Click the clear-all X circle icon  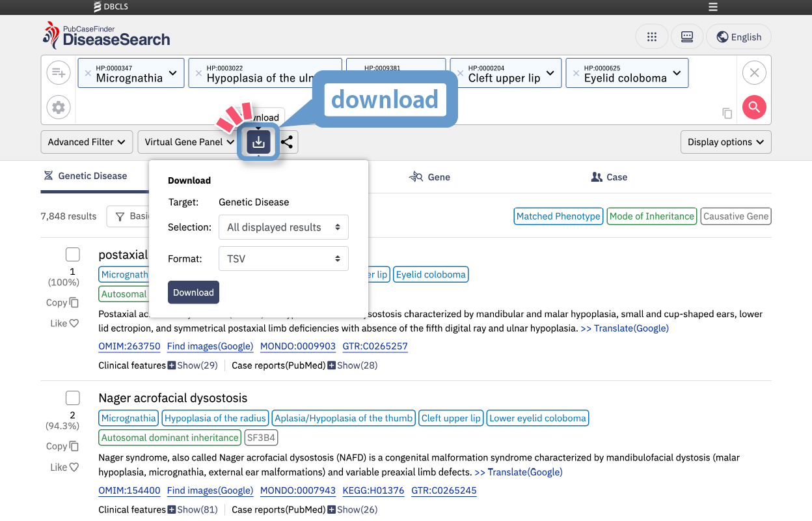tap(754, 72)
